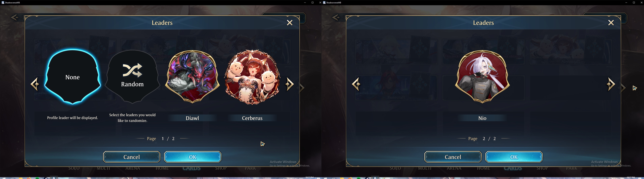Pick the Random shuffle leader option
The height and width of the screenshot is (179, 644).
point(132,77)
